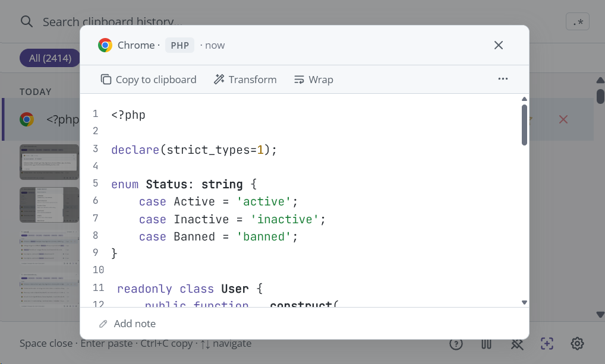
Task: Close the clip preview popup
Action: pos(499,45)
